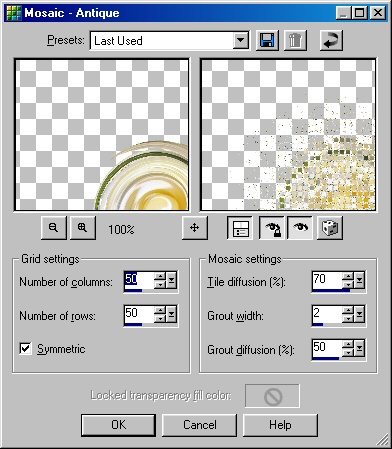Click the OK button
The image size is (392, 449).
coord(119,425)
